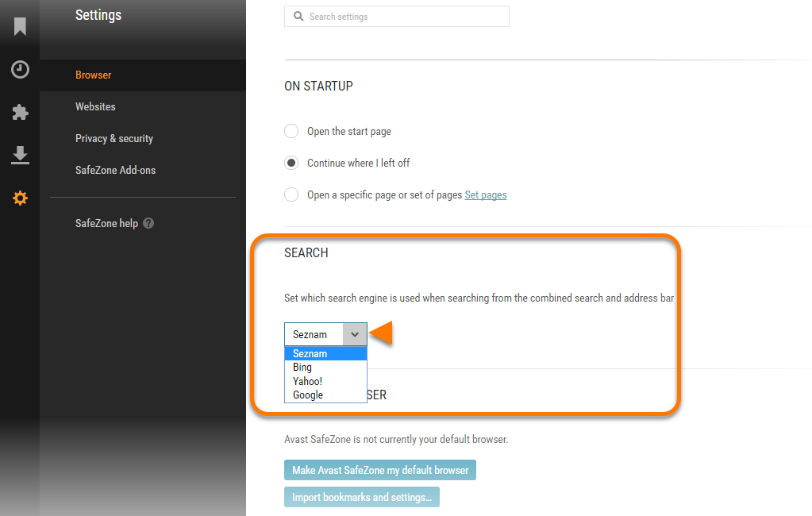Click the magnifier icon in search settings
812x516 pixels.
(298, 16)
